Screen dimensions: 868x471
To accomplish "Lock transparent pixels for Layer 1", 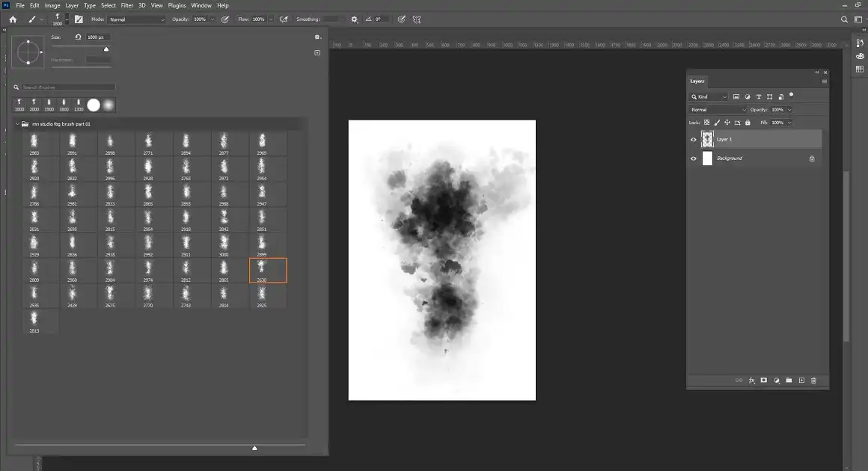I will 706,122.
